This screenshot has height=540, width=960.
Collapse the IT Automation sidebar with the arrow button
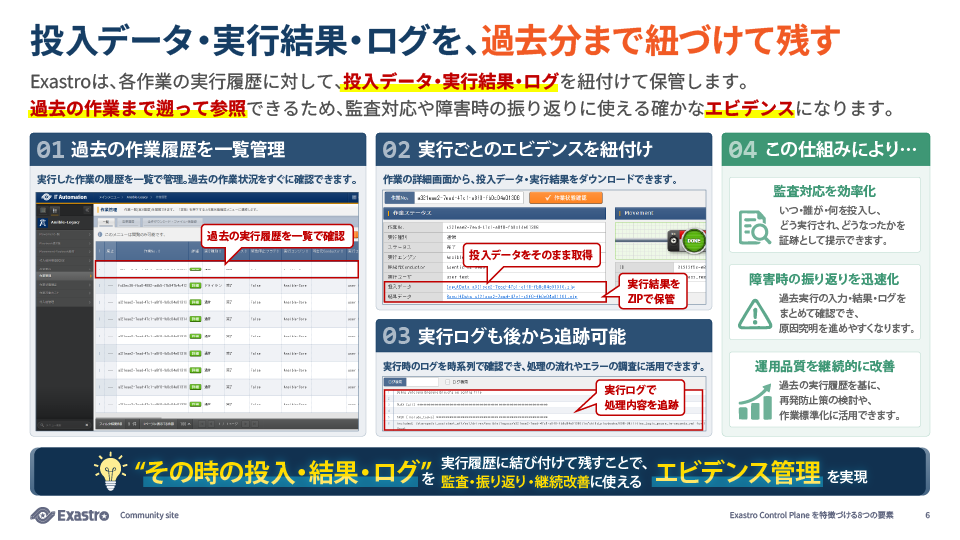(87, 210)
